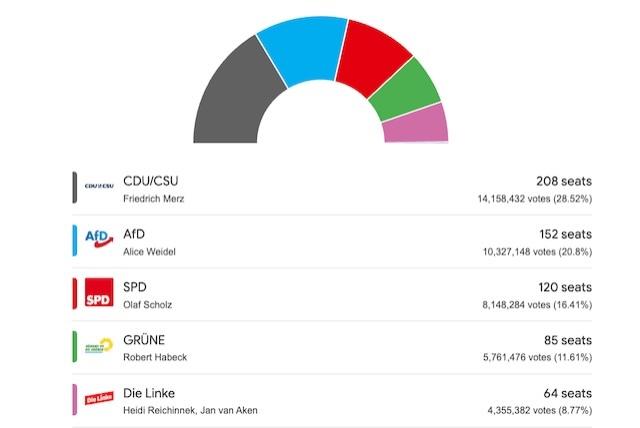Open the AfD party name link
The image size is (640, 428).
[134, 234]
